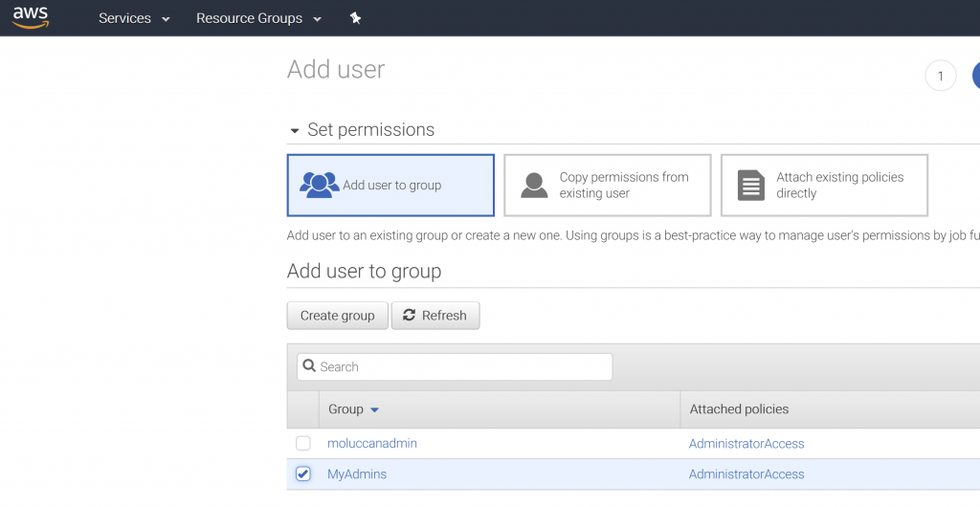Uncheck the MyAdmins group checkbox
This screenshot has height=507, width=980.
[303, 474]
